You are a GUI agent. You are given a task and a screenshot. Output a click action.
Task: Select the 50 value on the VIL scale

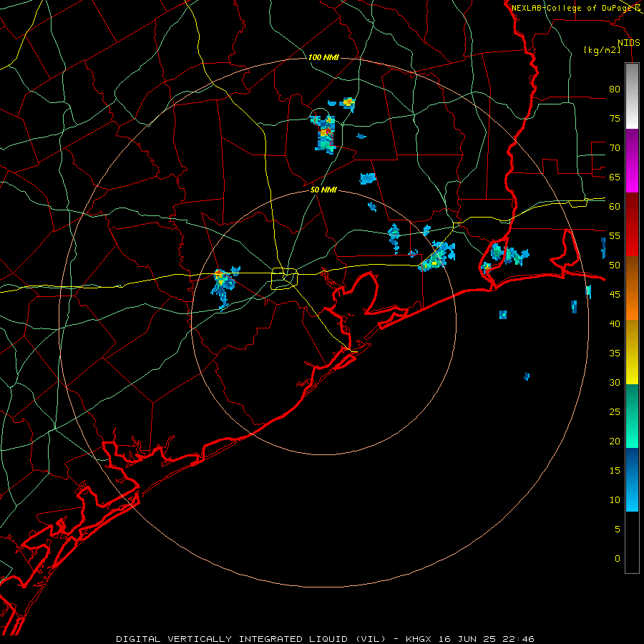tap(615, 265)
